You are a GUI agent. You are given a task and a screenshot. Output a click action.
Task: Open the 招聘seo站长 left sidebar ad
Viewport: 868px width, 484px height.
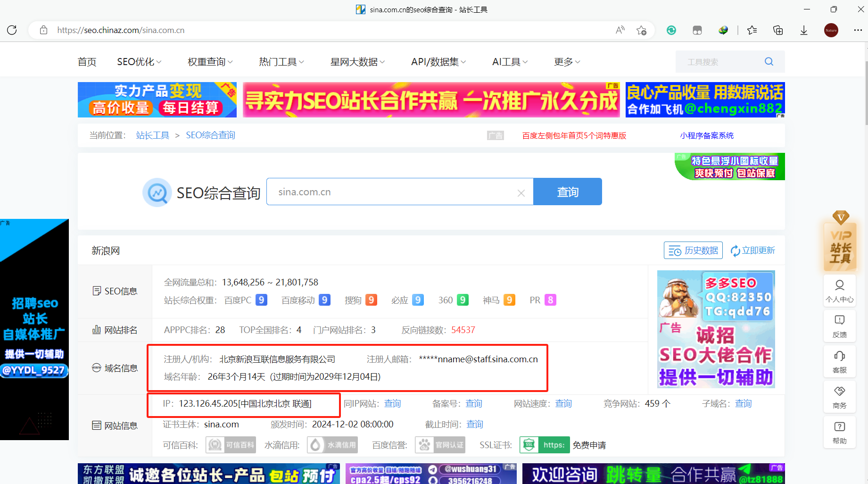(34, 329)
